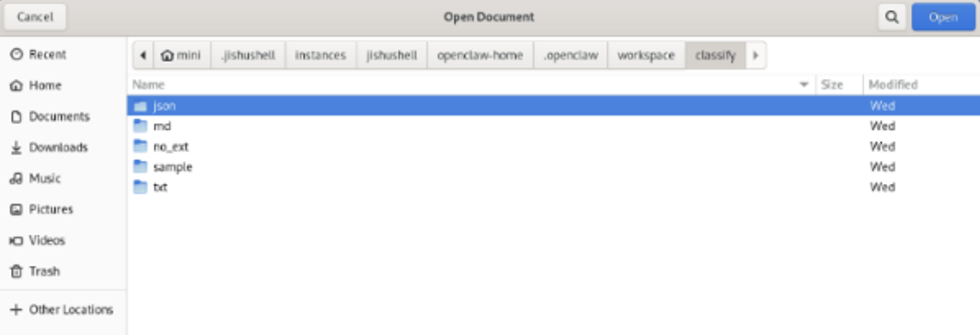
Task: Toggle sort order via Name column arrow
Action: tap(803, 85)
